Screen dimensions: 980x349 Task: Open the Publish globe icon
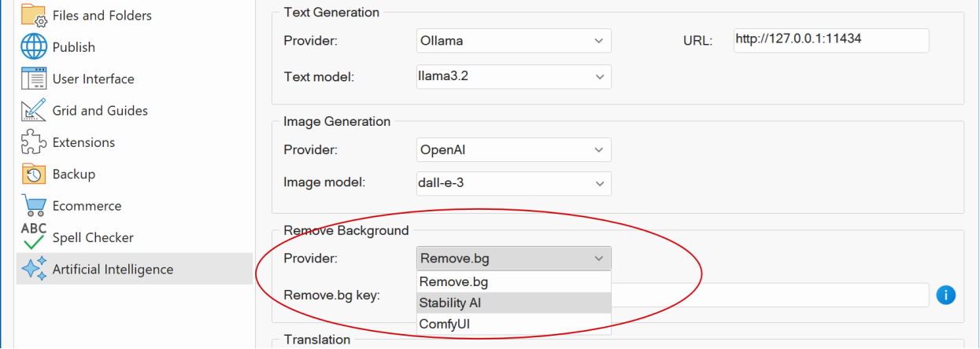coord(34,47)
